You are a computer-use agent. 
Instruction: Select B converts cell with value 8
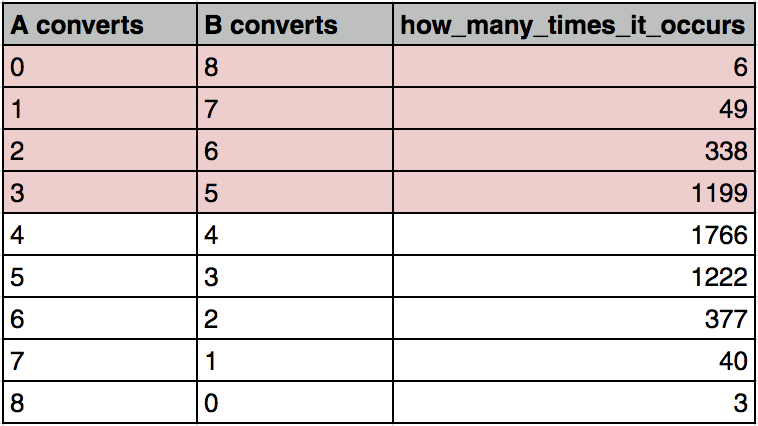pos(295,66)
